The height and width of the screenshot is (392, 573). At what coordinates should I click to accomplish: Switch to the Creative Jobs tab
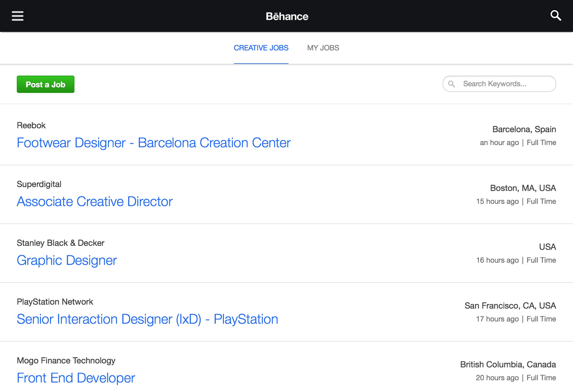point(261,48)
